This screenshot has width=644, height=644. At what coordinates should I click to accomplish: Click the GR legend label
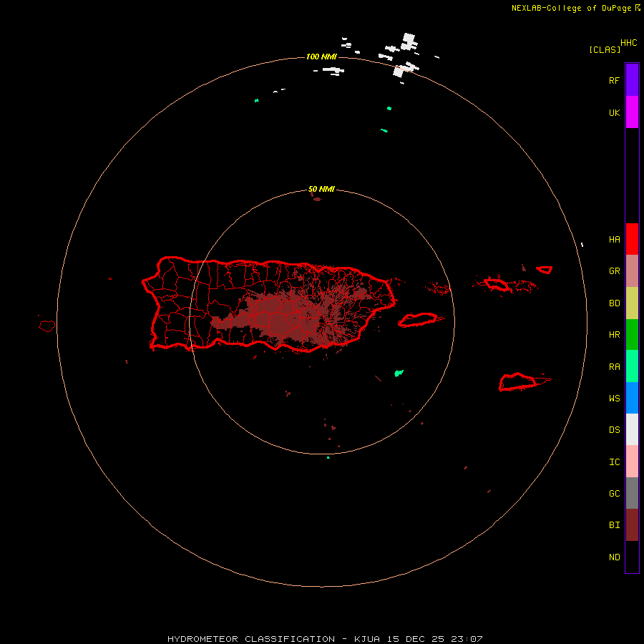tap(615, 271)
